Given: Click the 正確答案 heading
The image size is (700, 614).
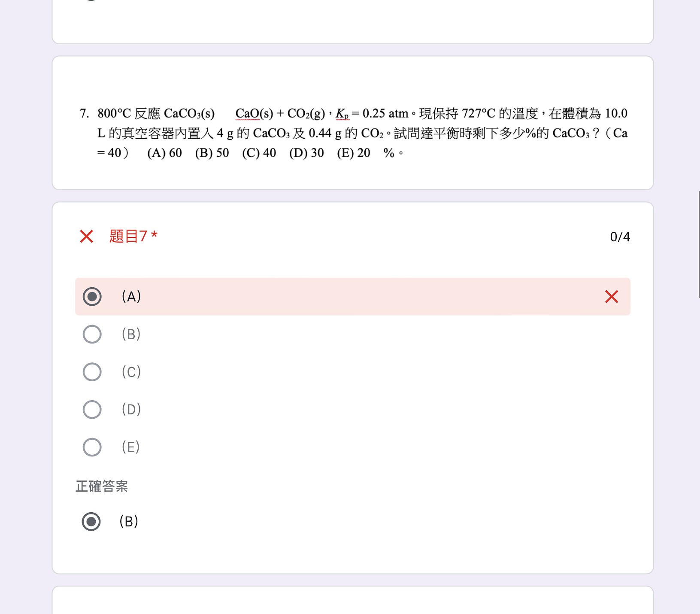Looking at the screenshot, I should click(x=102, y=486).
